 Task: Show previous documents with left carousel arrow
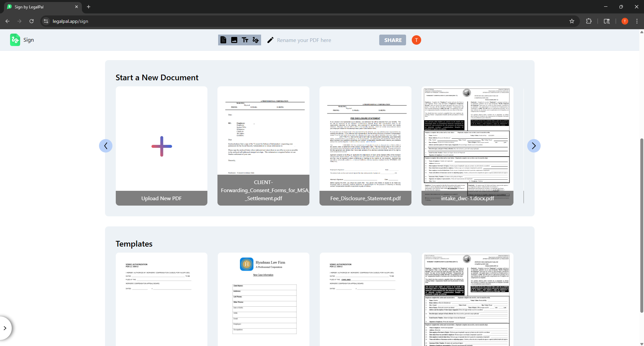click(x=106, y=146)
